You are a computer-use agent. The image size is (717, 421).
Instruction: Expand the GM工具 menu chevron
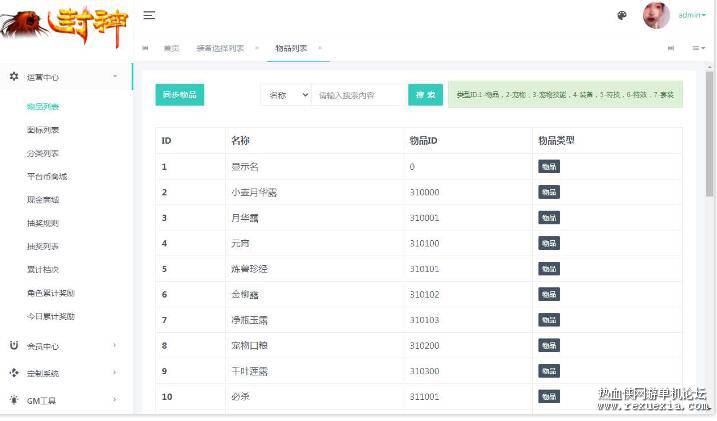click(x=115, y=400)
